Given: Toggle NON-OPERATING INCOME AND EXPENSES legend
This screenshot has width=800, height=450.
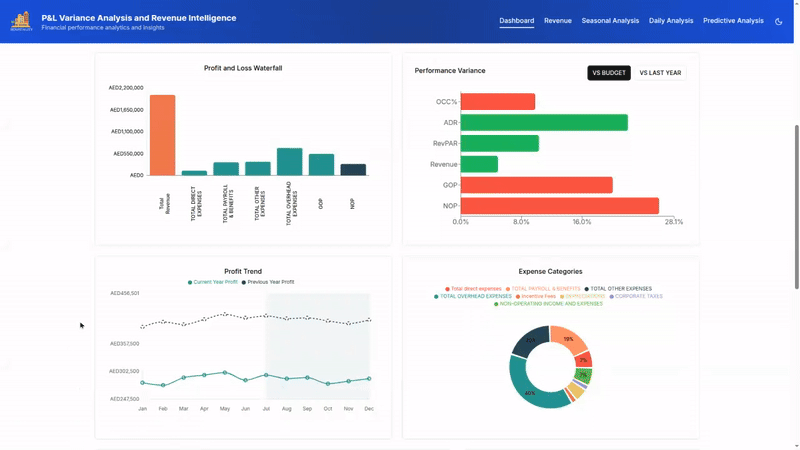Looking at the screenshot, I should [496, 304].
